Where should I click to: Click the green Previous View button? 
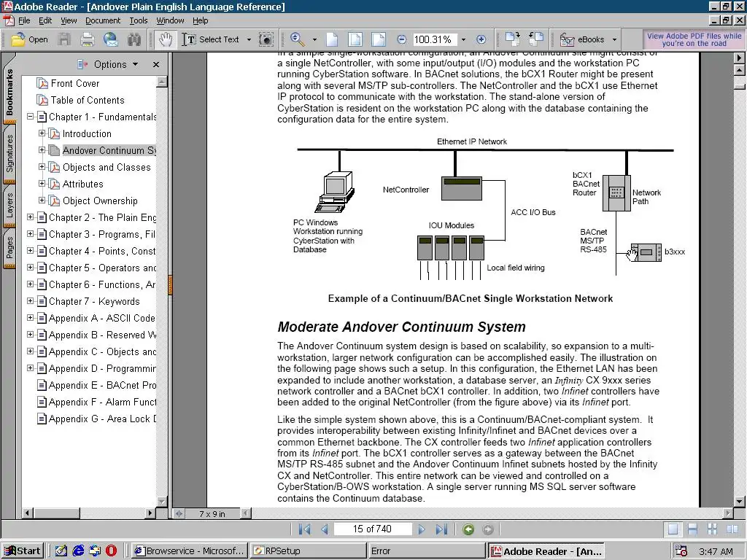[468, 529]
